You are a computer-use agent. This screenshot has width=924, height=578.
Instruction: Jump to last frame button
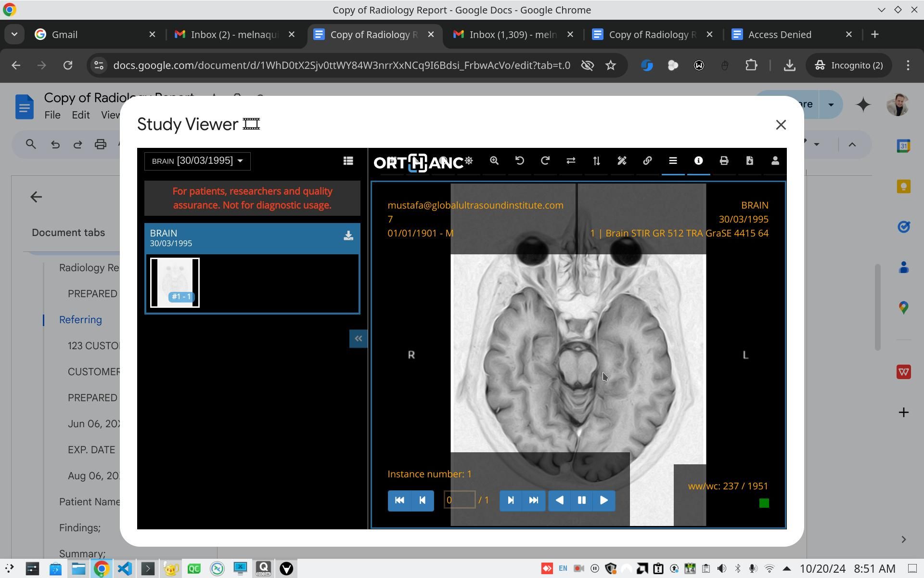[534, 500]
